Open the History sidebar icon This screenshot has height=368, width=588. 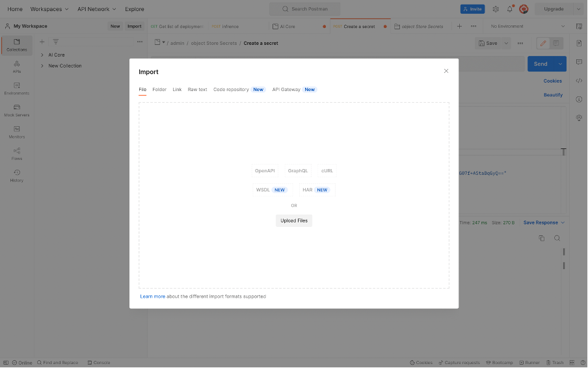[x=17, y=175]
